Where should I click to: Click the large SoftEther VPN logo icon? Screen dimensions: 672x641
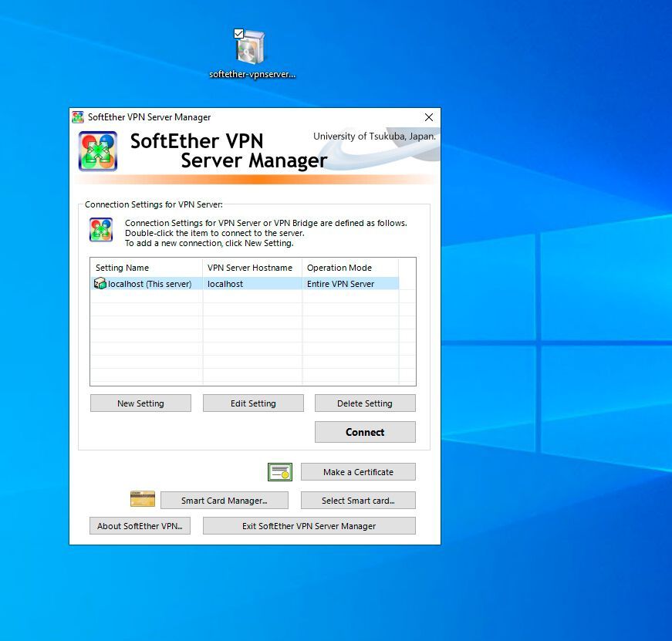tap(98, 151)
